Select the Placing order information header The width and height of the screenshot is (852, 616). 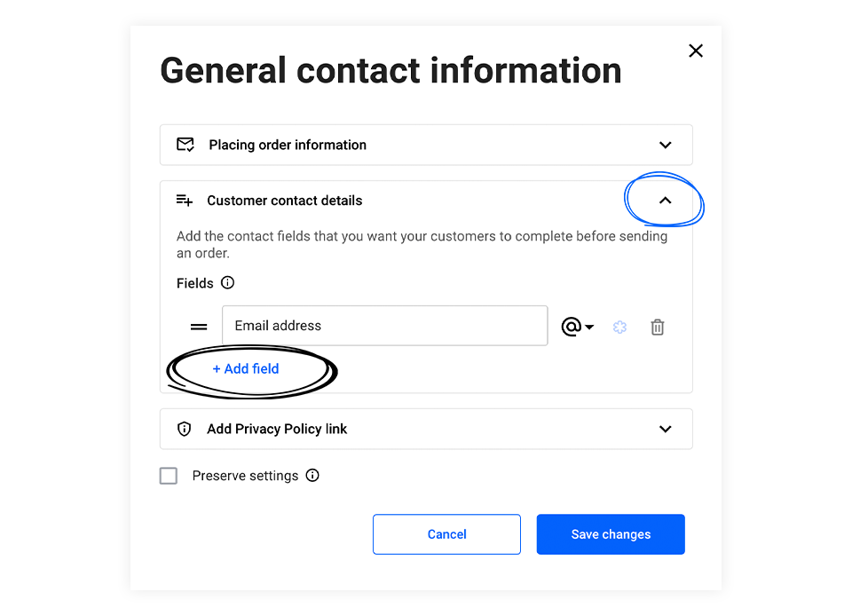[286, 145]
